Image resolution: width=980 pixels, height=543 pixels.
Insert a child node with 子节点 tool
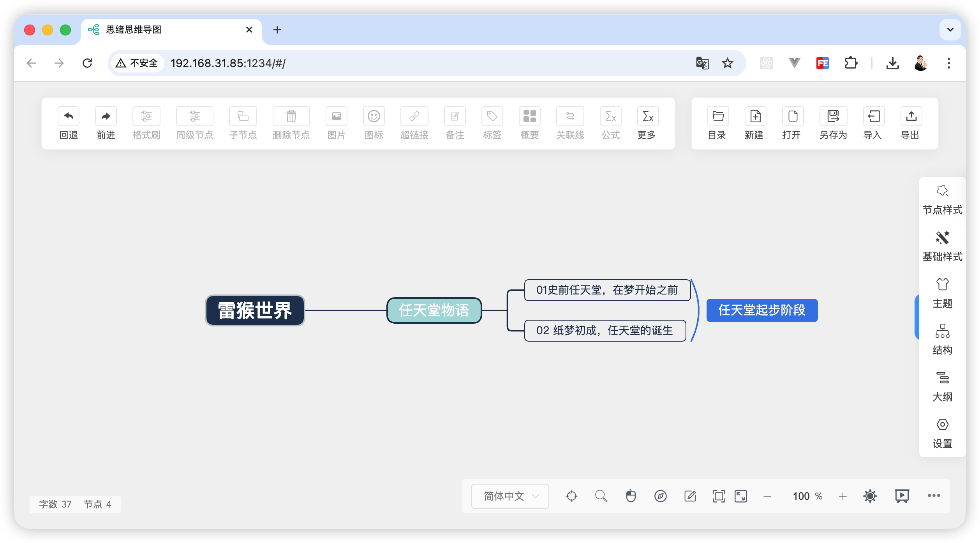pos(243,123)
